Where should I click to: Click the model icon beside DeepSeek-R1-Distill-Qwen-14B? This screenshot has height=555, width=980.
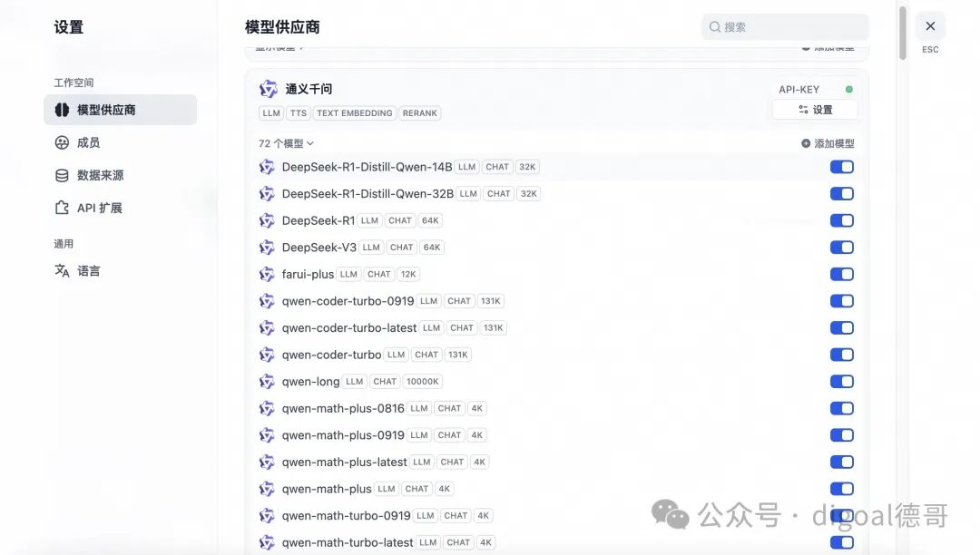pyautogui.click(x=267, y=167)
